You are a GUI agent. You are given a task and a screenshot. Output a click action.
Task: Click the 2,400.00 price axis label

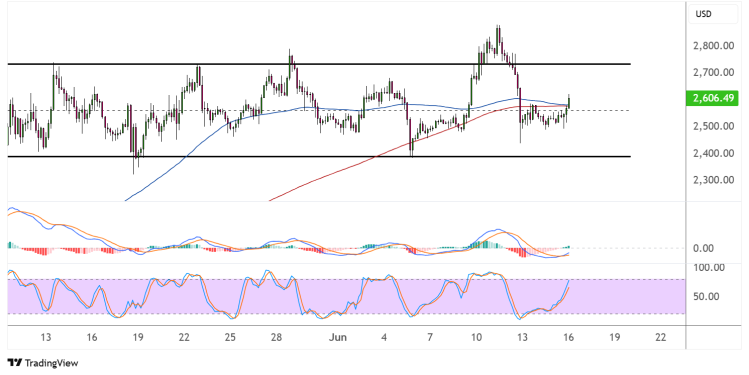pos(713,153)
